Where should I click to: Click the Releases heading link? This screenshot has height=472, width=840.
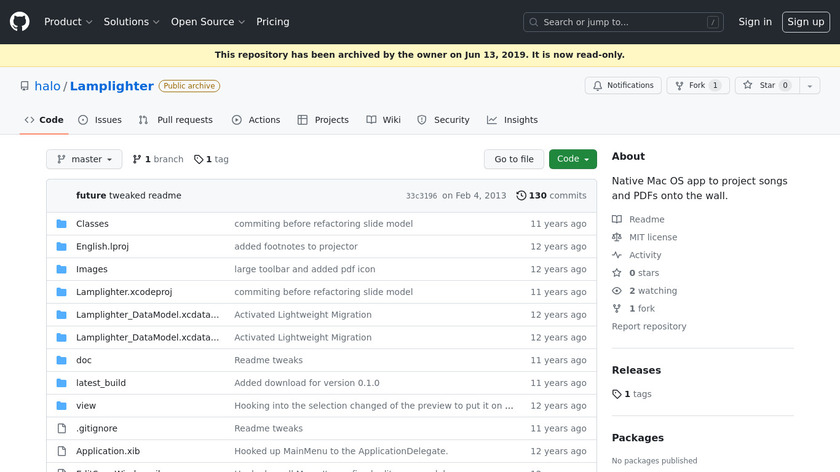(636, 370)
